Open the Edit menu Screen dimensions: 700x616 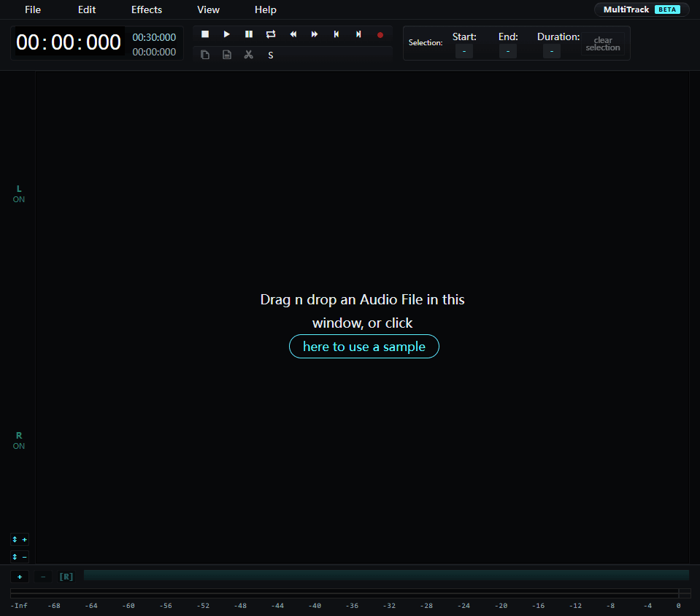(87, 9)
